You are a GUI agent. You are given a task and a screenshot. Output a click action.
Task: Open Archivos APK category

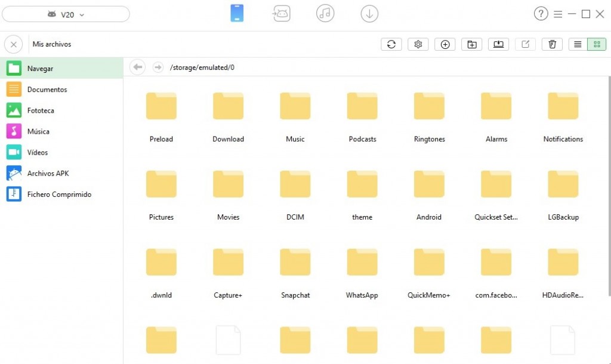pyautogui.click(x=61, y=174)
